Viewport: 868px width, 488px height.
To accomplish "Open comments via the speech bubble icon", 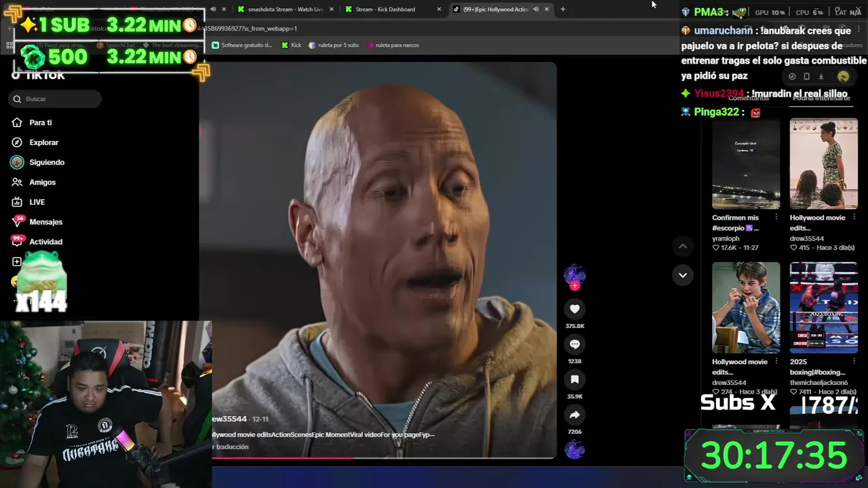I will [x=574, y=344].
